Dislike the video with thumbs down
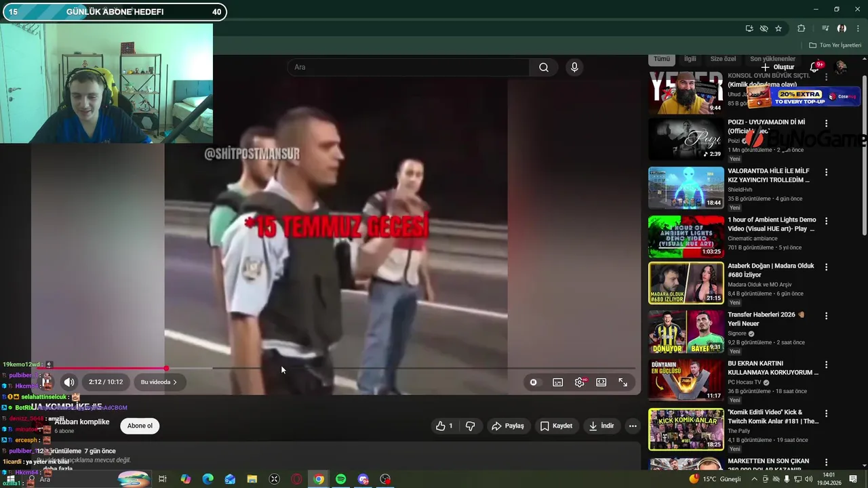 pyautogui.click(x=470, y=426)
